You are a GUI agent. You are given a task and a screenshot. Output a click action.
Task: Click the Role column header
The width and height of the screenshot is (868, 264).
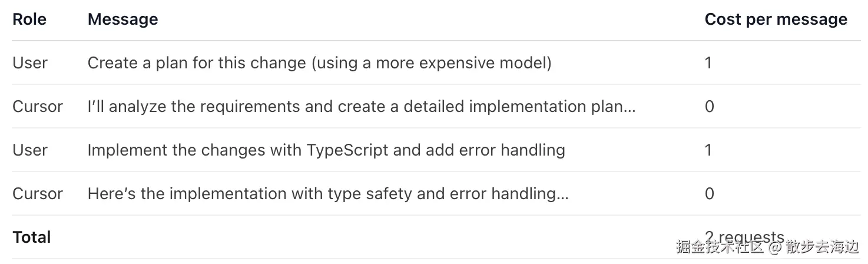pyautogui.click(x=29, y=19)
